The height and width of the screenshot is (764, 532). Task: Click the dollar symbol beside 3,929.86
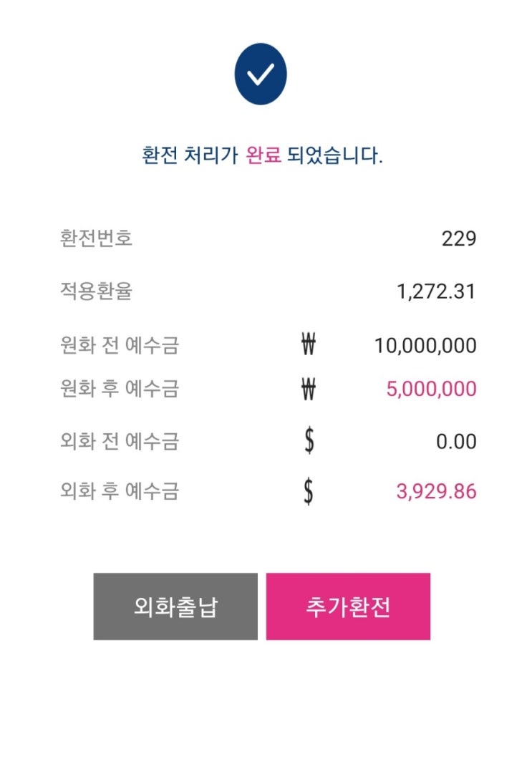pos(308,492)
